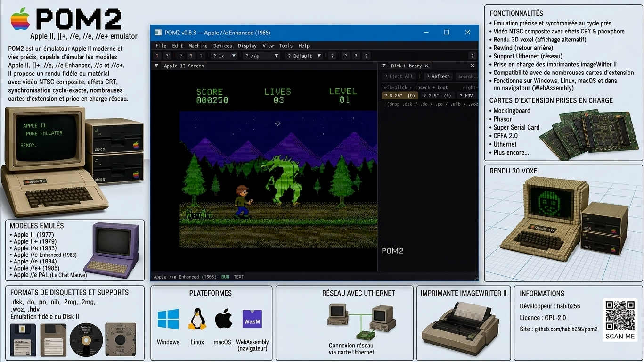Open the 1k dropdown in the toolbar
Image resolution: width=644 pixels, height=362 pixels.
click(224, 56)
